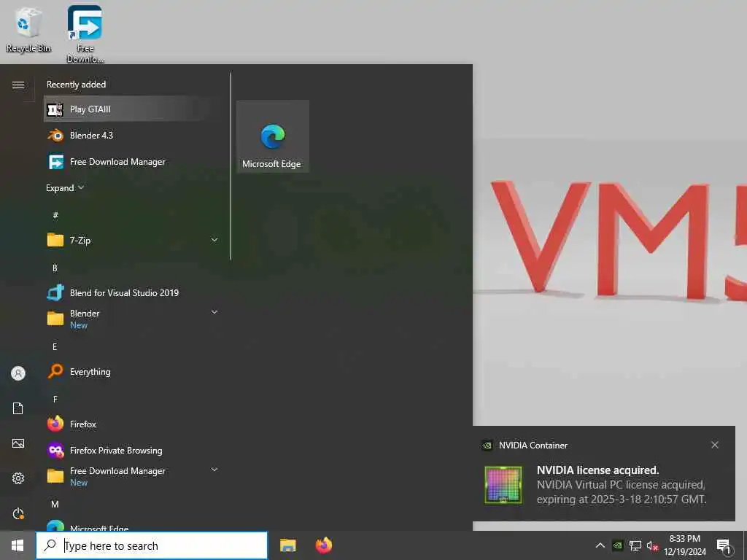Click the M letter section header
This screenshot has height=560, width=747.
click(x=55, y=504)
